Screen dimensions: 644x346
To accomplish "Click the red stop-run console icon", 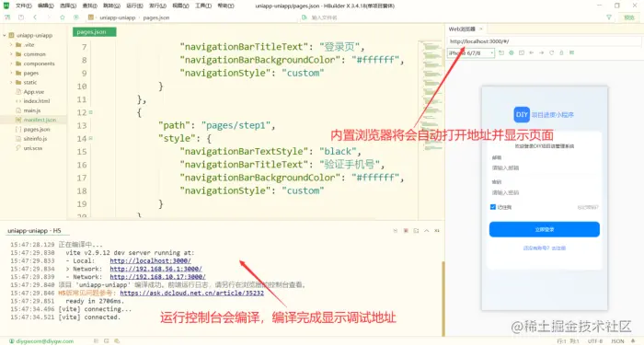I will click(x=406, y=231).
